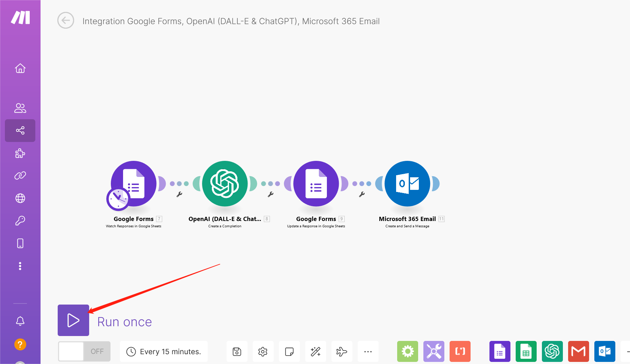The height and width of the screenshot is (364, 630).
Task: Add a note with the notes icon
Action: (289, 351)
